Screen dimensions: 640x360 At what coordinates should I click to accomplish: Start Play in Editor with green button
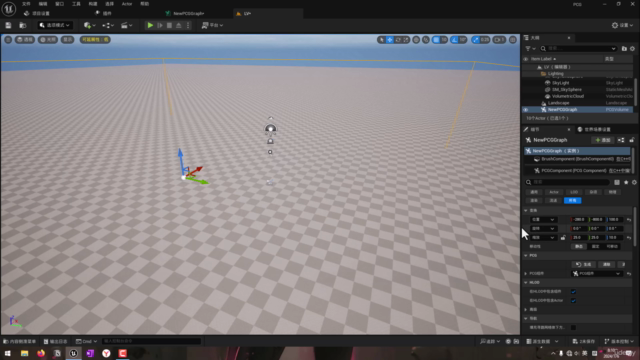click(x=150, y=25)
